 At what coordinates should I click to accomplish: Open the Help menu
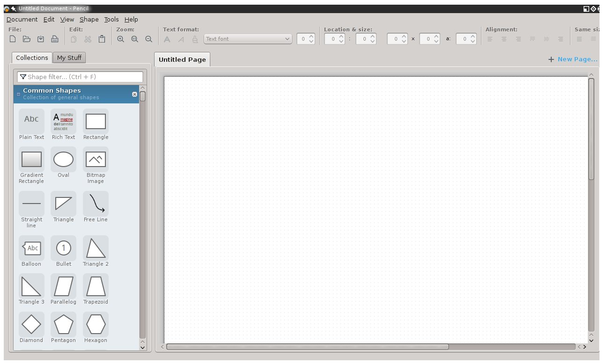tap(131, 19)
